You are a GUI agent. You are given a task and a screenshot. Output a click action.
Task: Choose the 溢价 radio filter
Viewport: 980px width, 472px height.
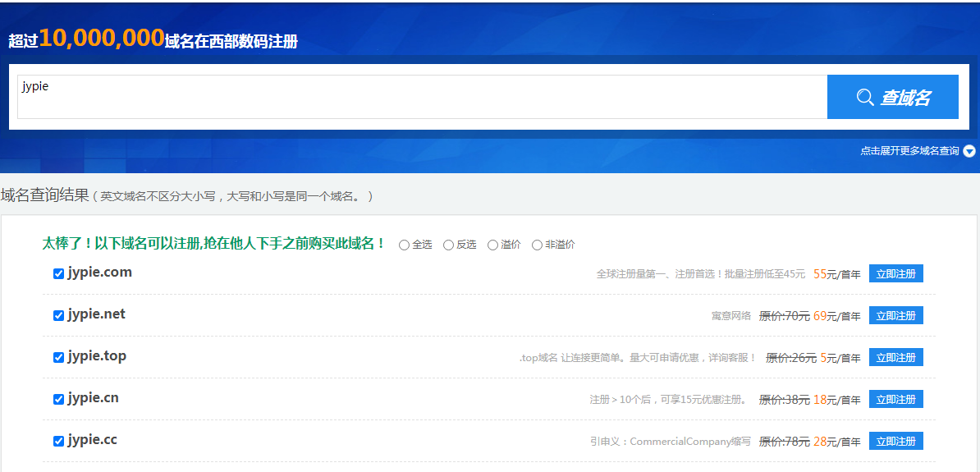(492, 245)
